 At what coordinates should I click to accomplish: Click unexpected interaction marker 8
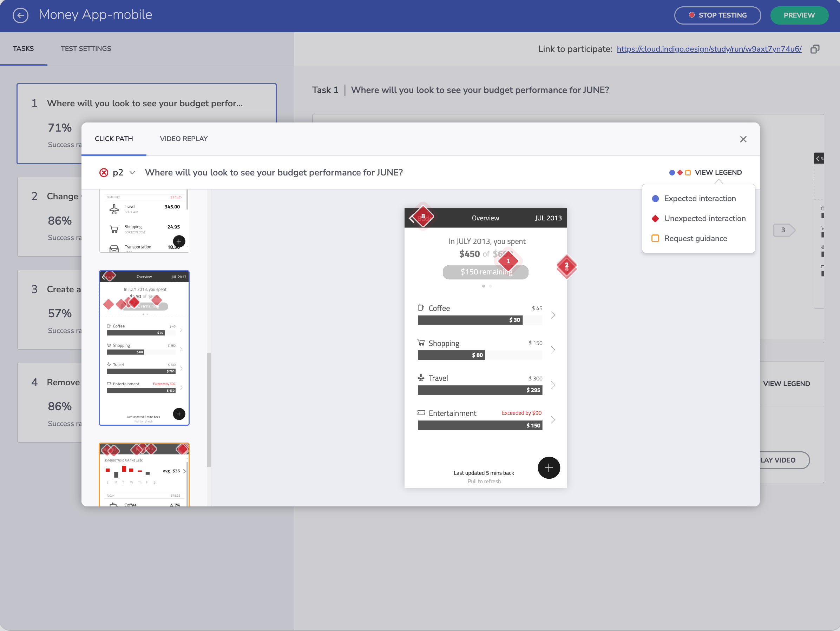click(423, 217)
